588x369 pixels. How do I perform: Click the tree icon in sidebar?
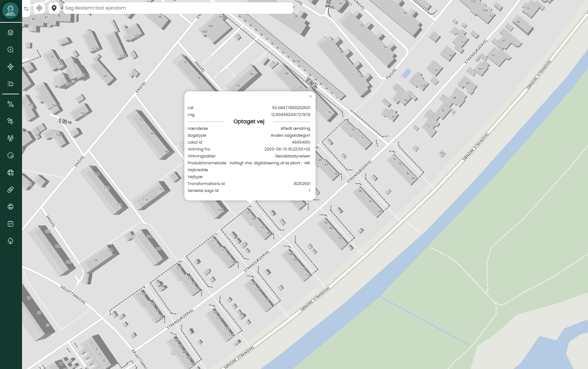pos(11,241)
